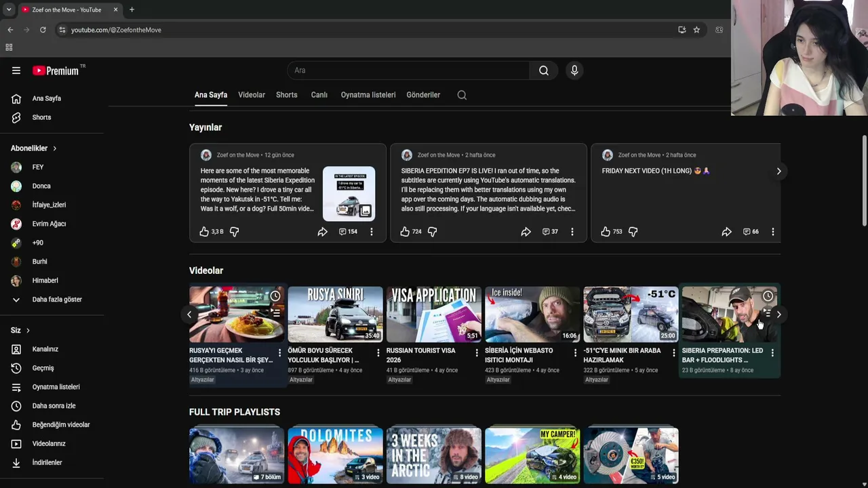
Task: Open options for the -51°C'YE MİNİK video
Action: click(673, 353)
